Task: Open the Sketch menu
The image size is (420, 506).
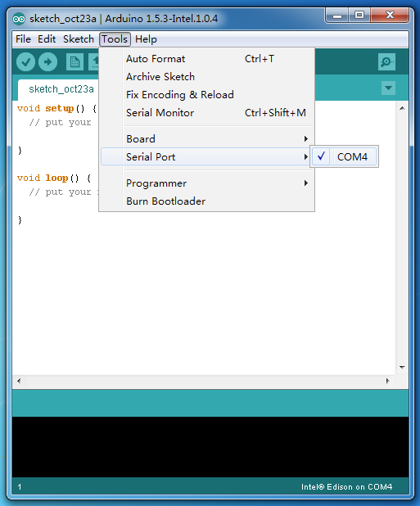Action: click(79, 39)
